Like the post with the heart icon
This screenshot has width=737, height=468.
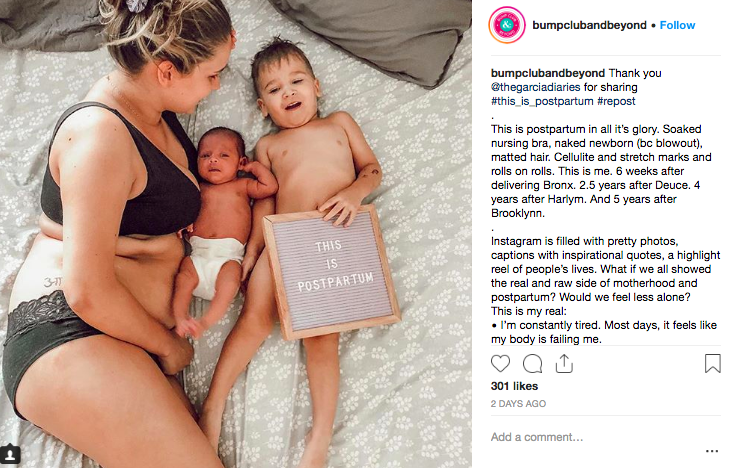tap(500, 364)
